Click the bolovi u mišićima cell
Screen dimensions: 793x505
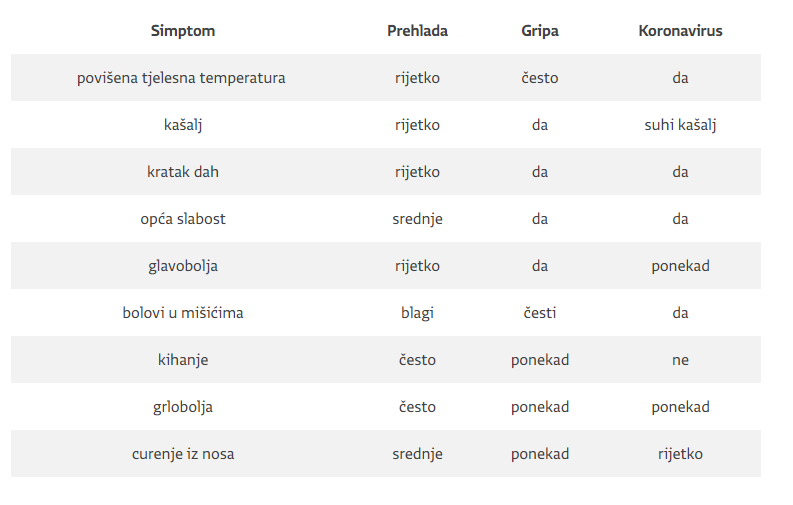click(x=183, y=313)
